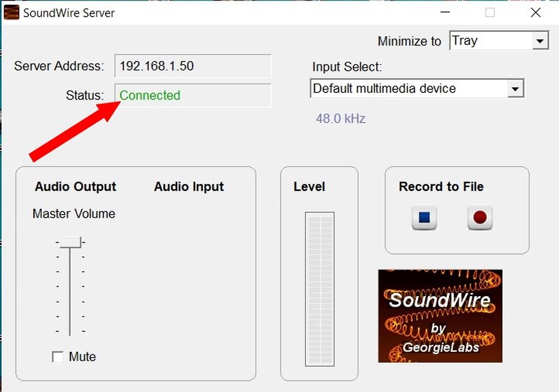Click the Server Address label
559x392 pixels.
click(59, 66)
